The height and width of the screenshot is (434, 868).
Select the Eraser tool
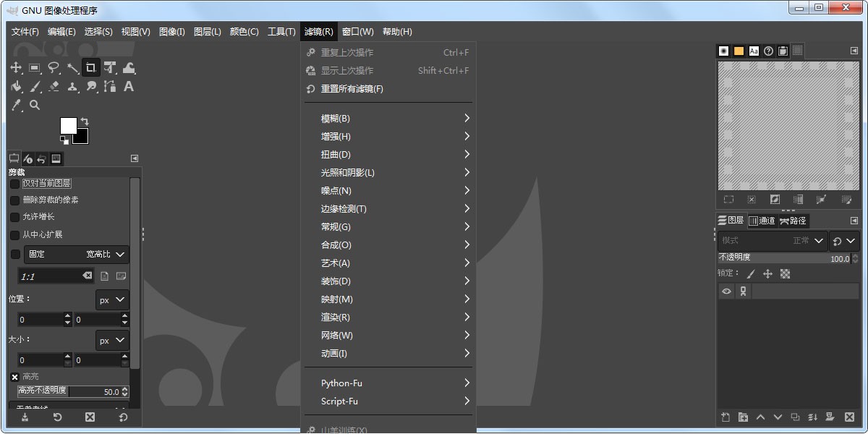(54, 86)
